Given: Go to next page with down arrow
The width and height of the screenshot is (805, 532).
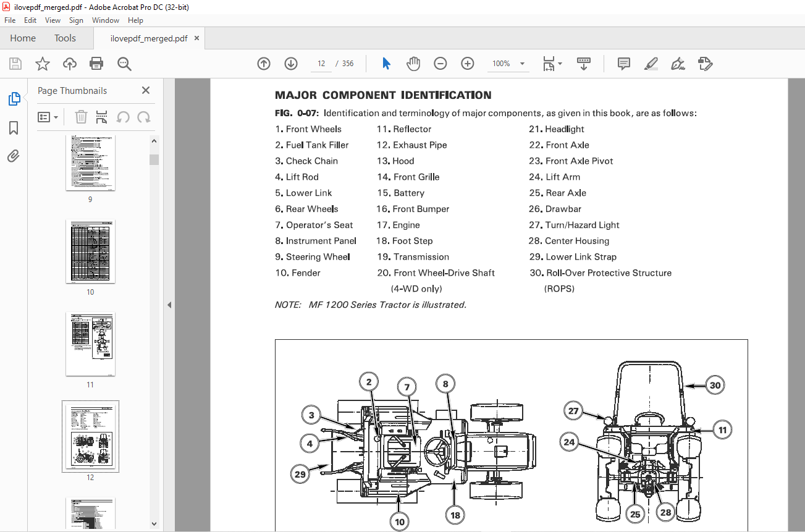Looking at the screenshot, I should coord(291,64).
